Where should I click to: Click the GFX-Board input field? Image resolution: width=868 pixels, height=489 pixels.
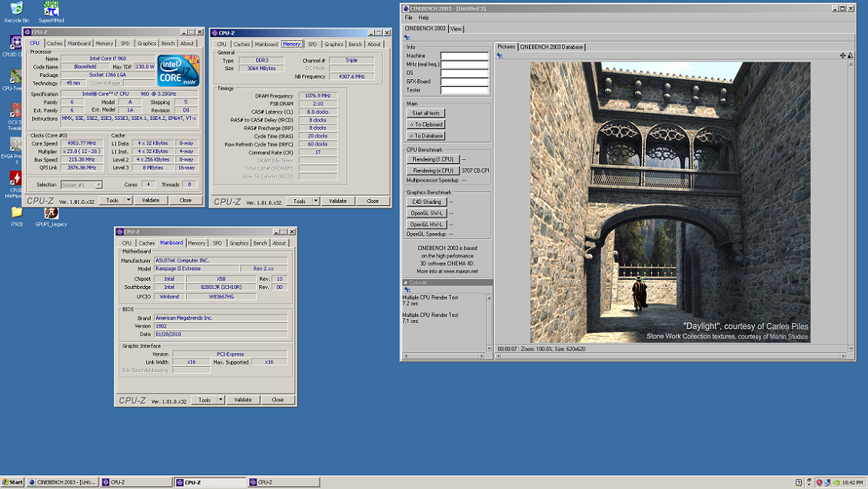464,81
